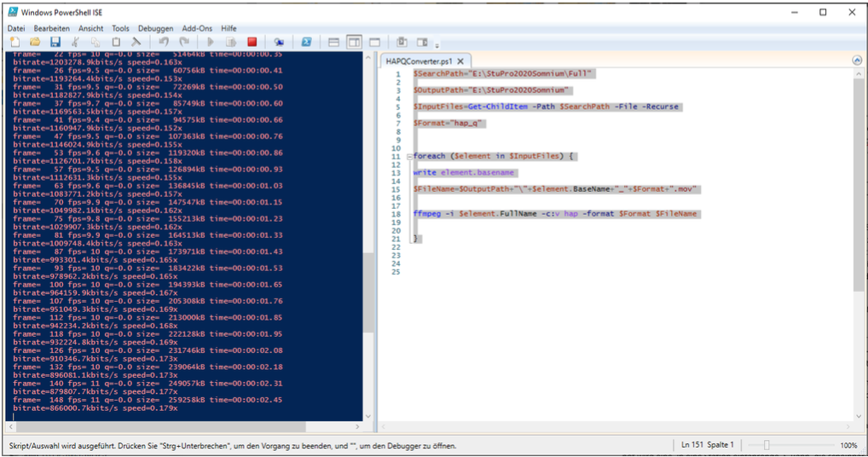The width and height of the screenshot is (868, 457).
Task: Click console line 'bitrate=993301.4kbits/s speed=0.165x'
Action: point(95,260)
